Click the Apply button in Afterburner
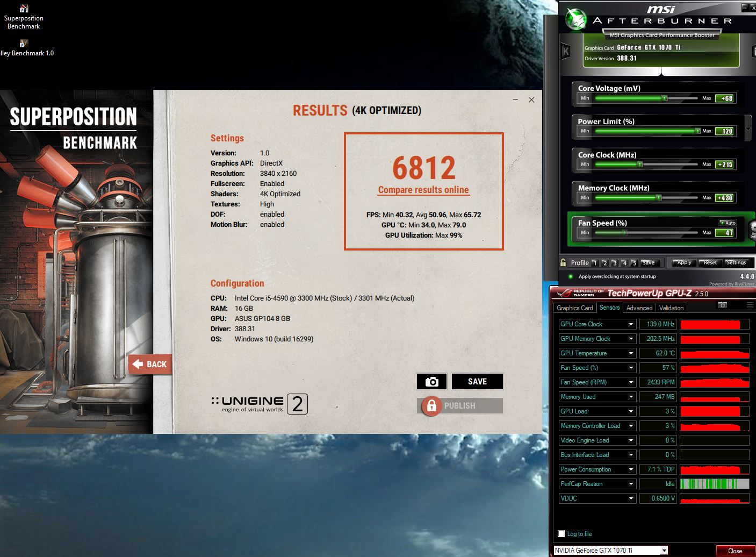 pyautogui.click(x=683, y=263)
